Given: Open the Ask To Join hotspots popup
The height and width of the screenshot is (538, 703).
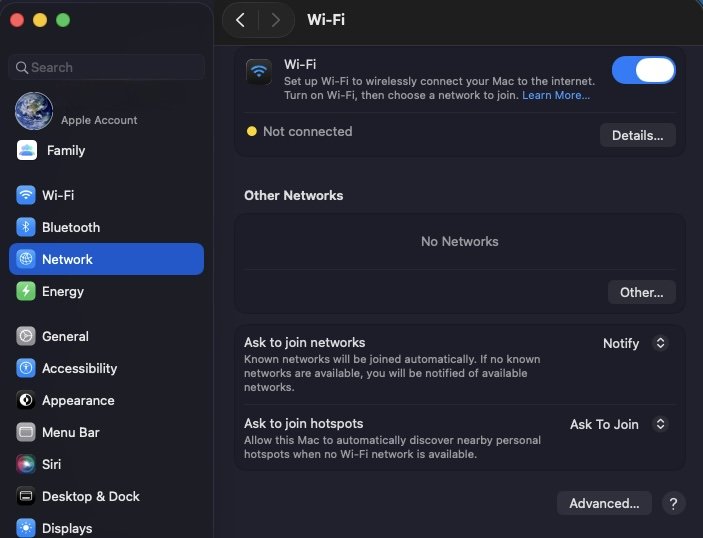Looking at the screenshot, I should point(619,424).
